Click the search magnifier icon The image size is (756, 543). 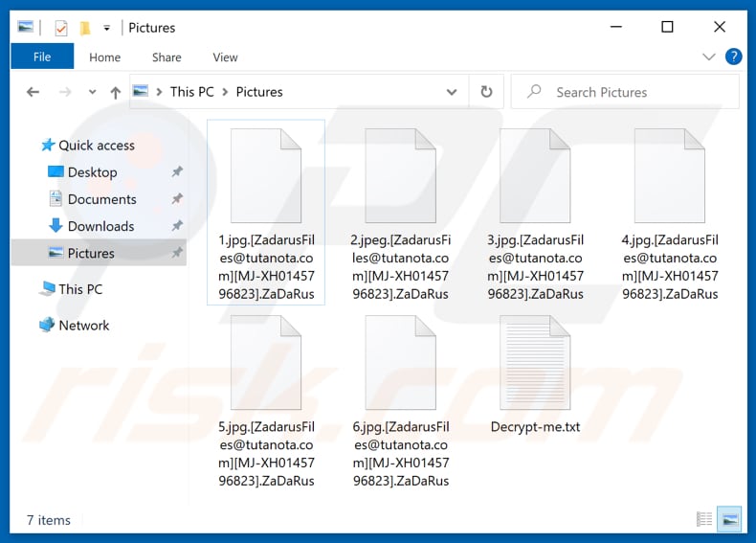(x=534, y=91)
